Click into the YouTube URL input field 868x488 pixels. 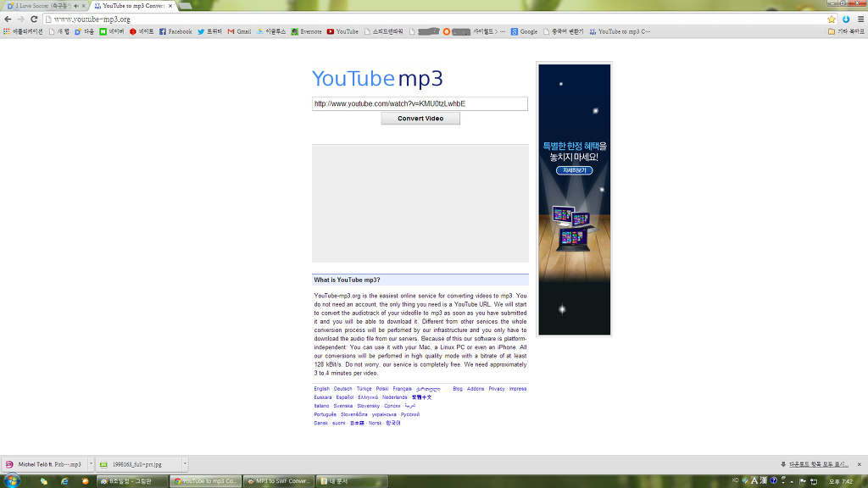click(420, 103)
